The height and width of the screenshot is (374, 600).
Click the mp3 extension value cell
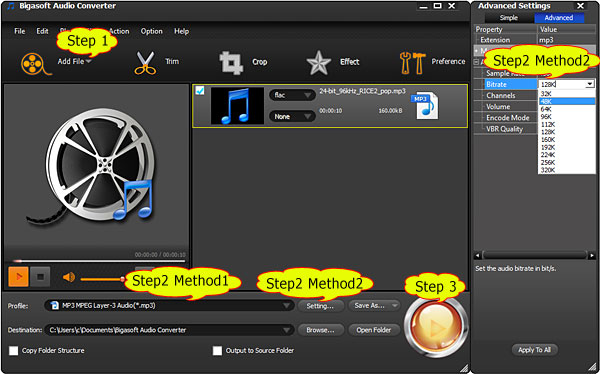[x=566, y=40]
